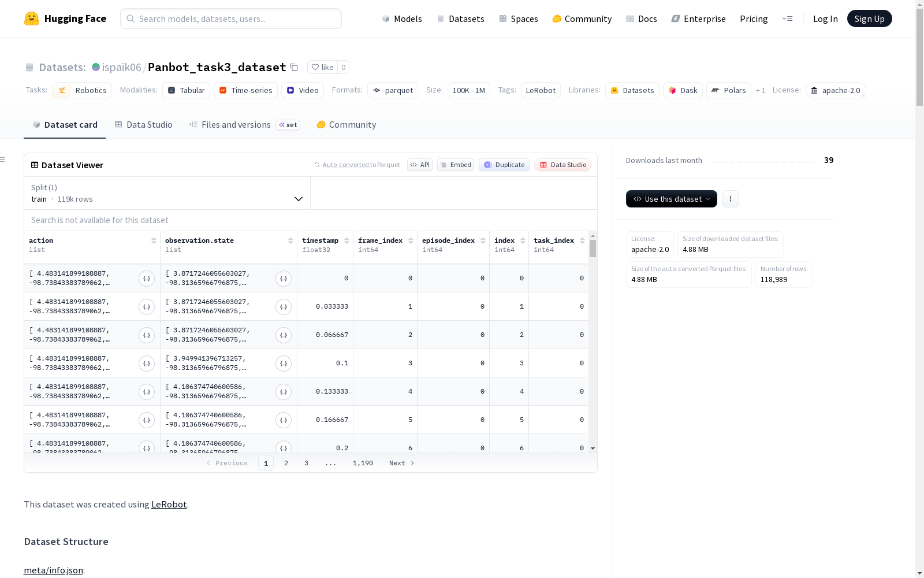
Task: Click ispaik06 user avatar icon
Action: [96, 67]
